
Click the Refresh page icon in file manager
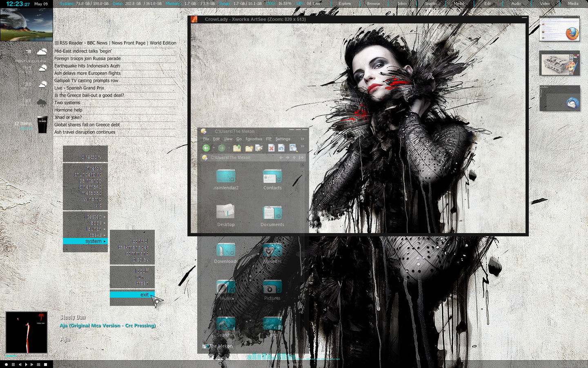(281, 148)
